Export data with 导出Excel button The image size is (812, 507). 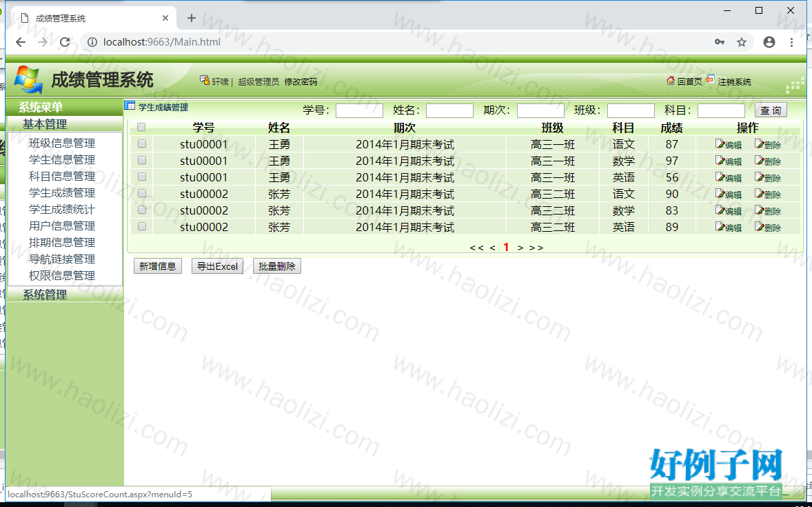point(217,266)
